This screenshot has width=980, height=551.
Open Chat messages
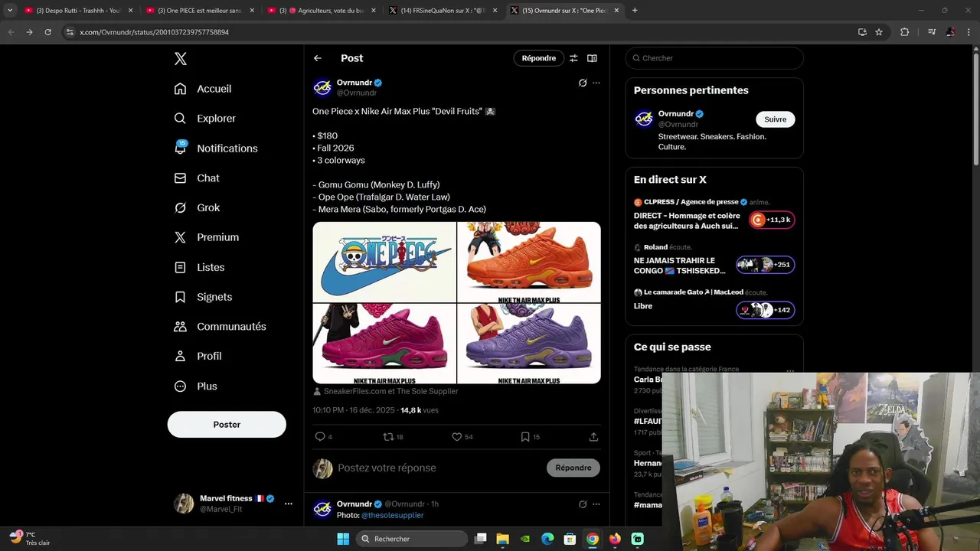pos(197,178)
